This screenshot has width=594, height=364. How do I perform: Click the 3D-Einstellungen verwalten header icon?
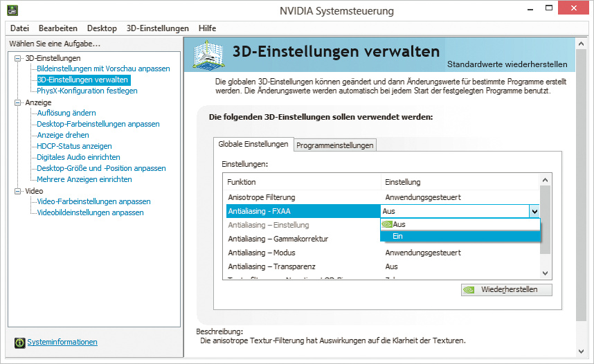(x=208, y=55)
